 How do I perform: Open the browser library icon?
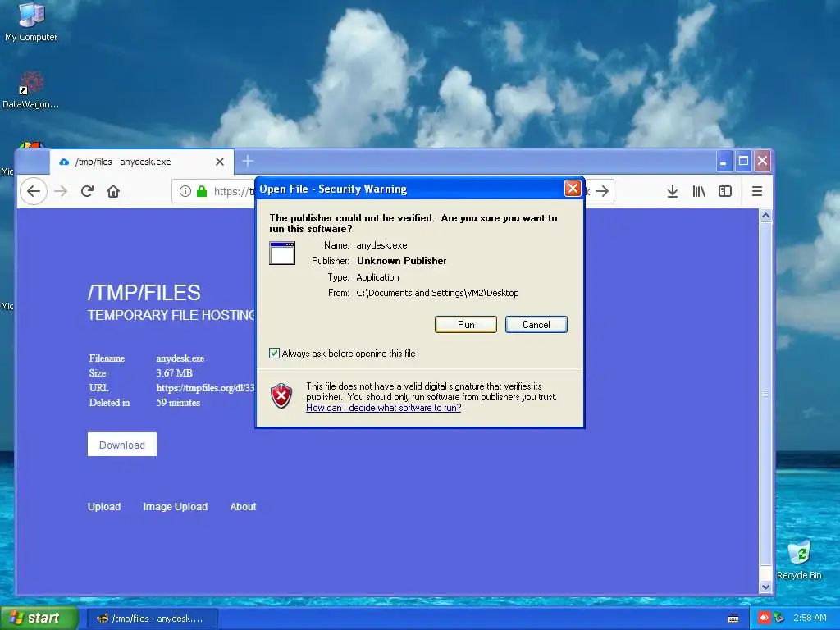(x=699, y=191)
